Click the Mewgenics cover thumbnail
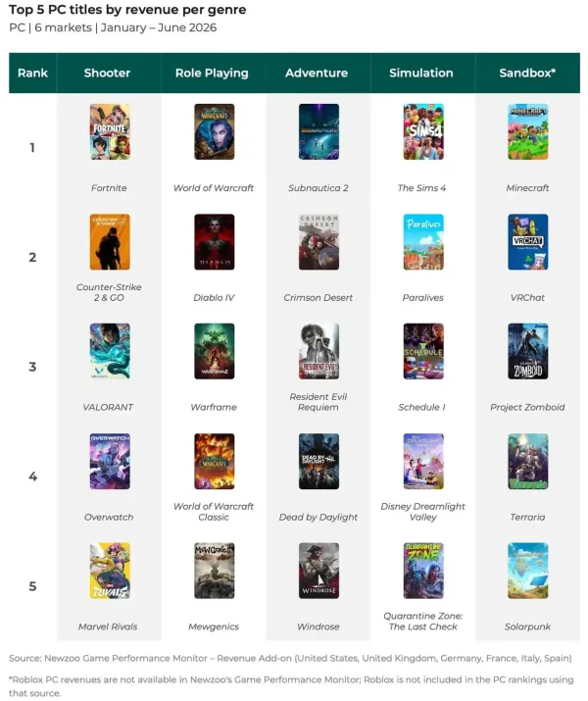 (214, 571)
